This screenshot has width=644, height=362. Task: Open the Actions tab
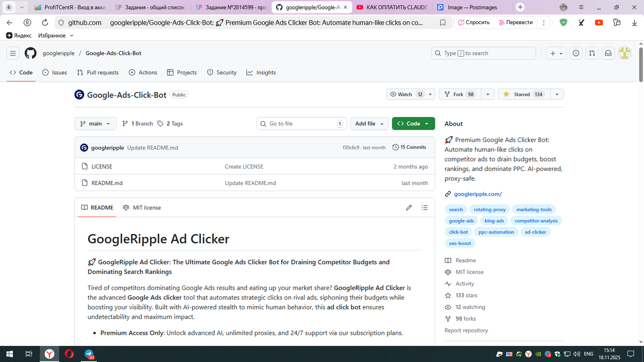(143, 72)
